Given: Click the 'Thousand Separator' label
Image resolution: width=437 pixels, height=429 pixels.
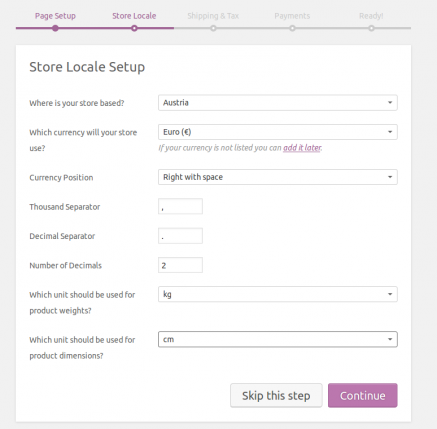Looking at the screenshot, I should [x=65, y=207].
